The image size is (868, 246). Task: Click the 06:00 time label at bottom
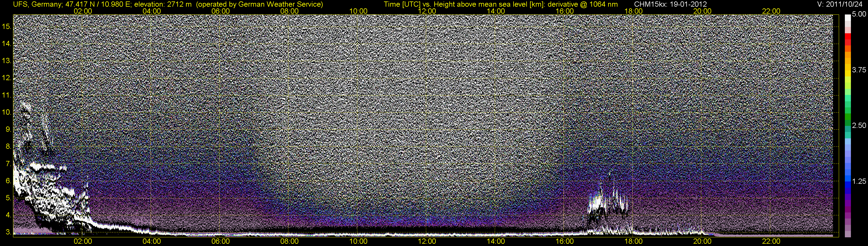[x=220, y=241]
